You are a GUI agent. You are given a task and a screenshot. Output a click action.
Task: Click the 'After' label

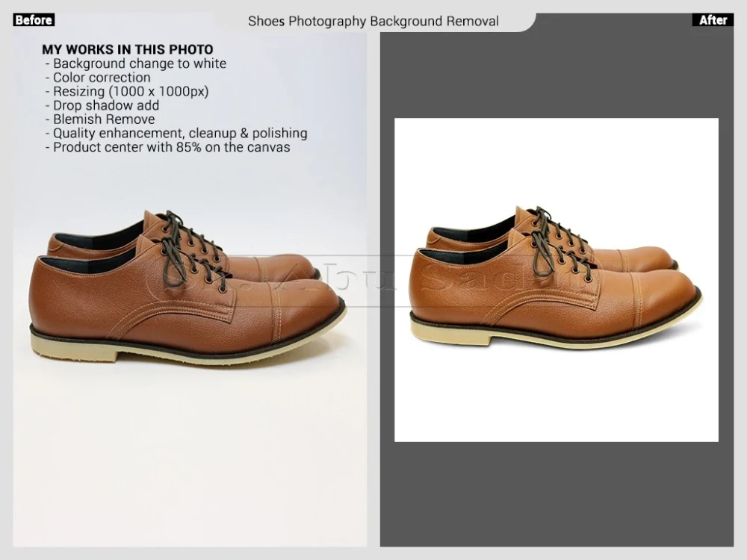coord(713,20)
